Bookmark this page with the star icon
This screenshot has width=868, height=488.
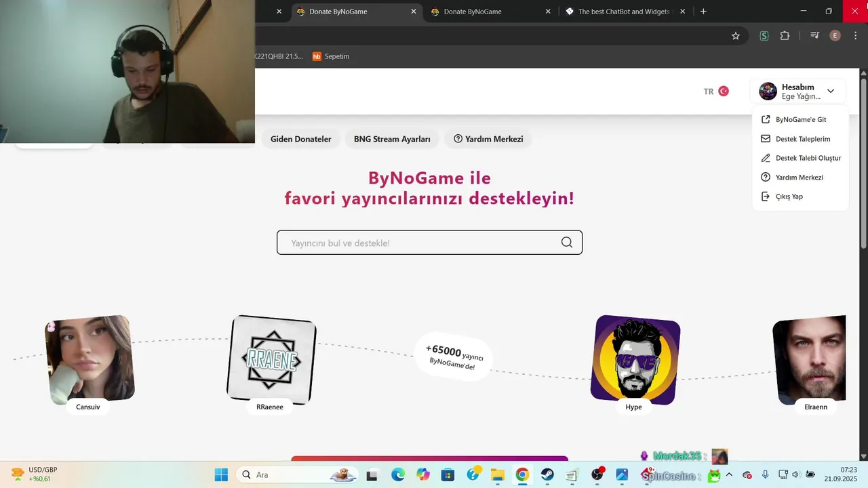click(736, 36)
